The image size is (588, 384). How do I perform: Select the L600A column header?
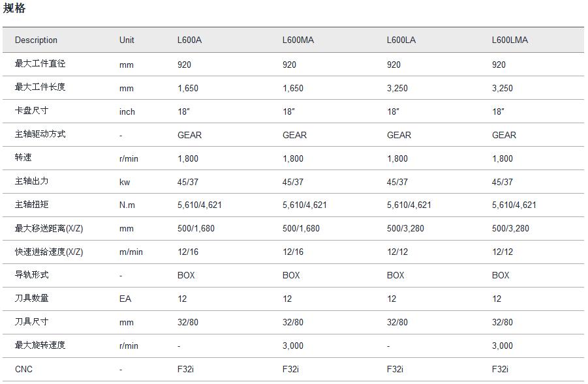click(189, 40)
